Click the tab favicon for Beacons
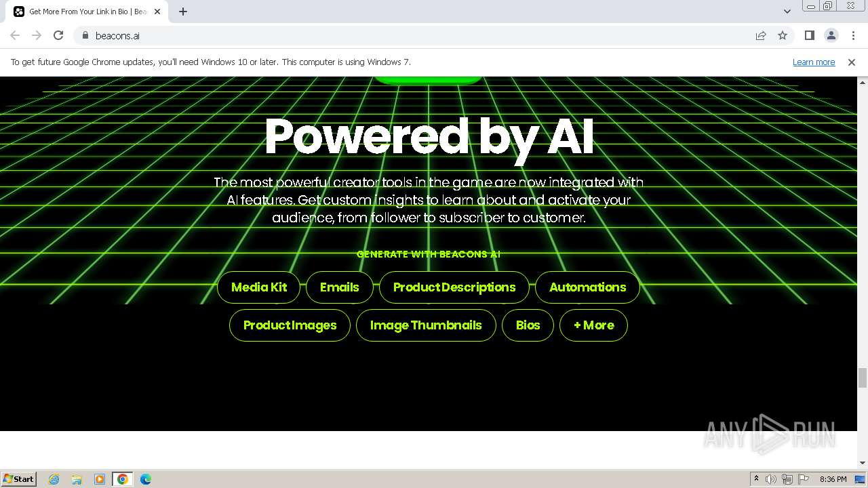Screen dimensions: 868x488 click(19, 12)
